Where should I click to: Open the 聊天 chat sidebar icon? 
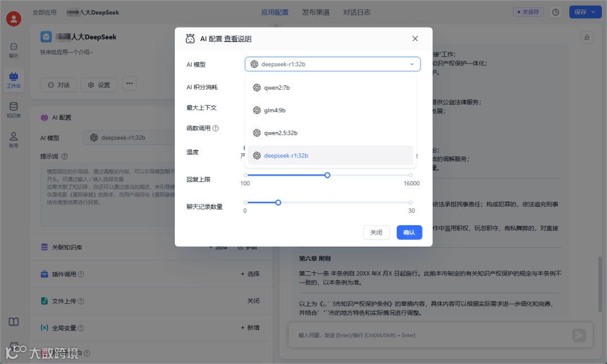13,51
